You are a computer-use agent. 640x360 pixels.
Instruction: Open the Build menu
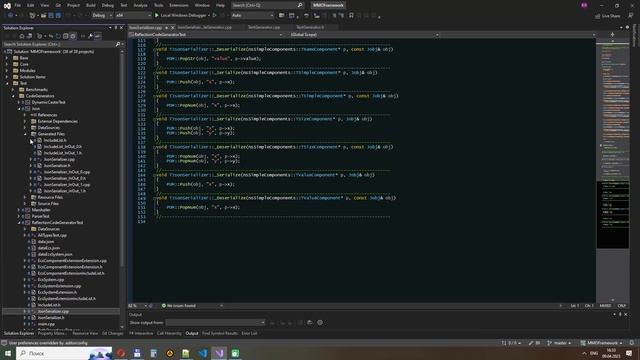tap(91, 5)
